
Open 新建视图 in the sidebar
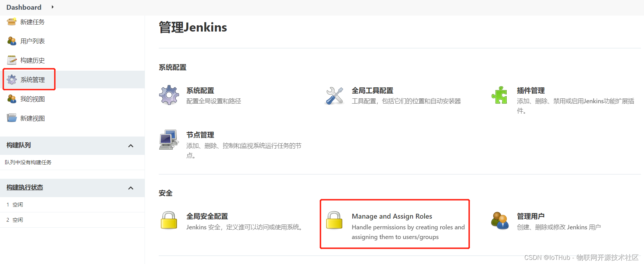[x=33, y=118]
